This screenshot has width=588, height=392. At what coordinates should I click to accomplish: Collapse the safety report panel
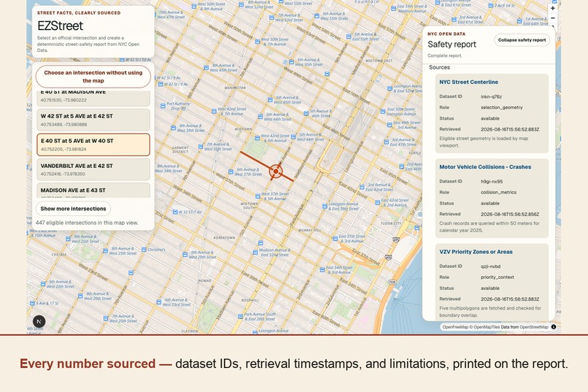point(522,39)
